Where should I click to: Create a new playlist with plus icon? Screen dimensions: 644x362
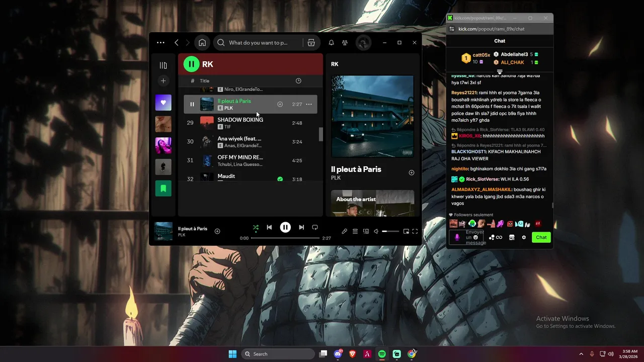(x=163, y=81)
